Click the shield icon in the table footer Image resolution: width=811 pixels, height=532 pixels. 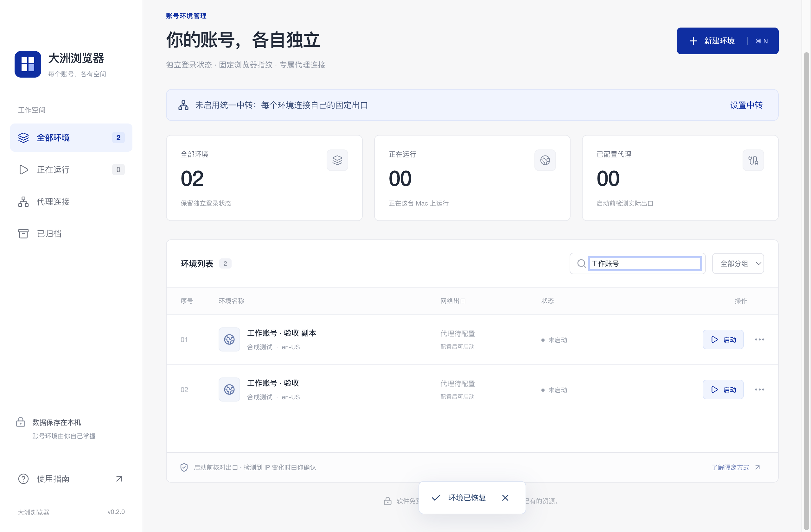184,468
